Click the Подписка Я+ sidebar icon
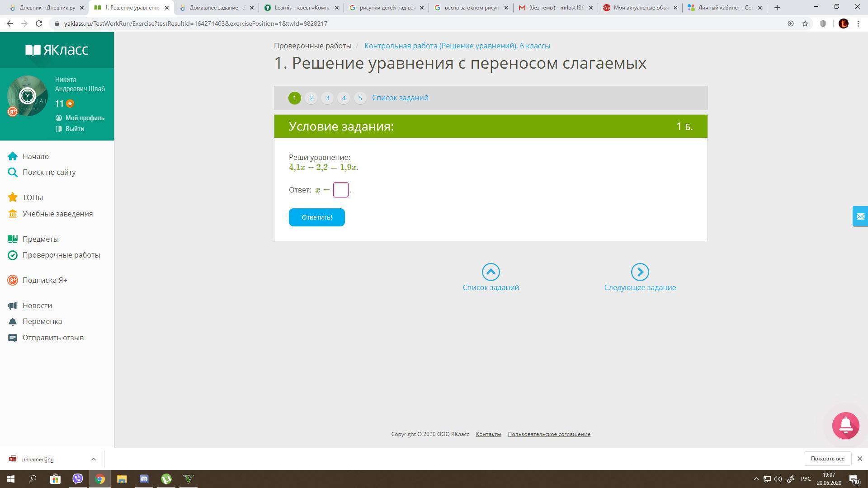868x488 pixels. coord(13,280)
